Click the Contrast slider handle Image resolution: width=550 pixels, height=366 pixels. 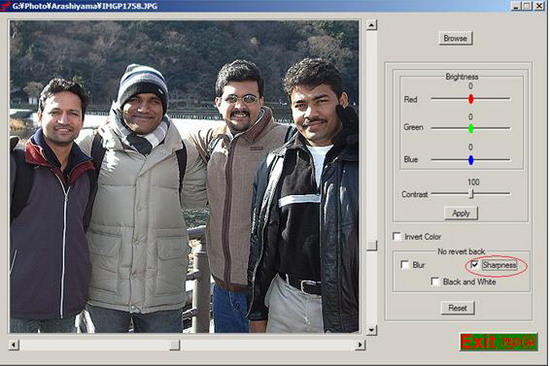[x=472, y=194]
